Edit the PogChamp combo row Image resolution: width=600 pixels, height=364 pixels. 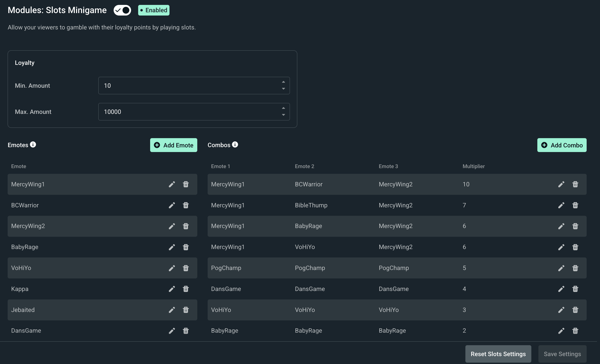pyautogui.click(x=561, y=268)
